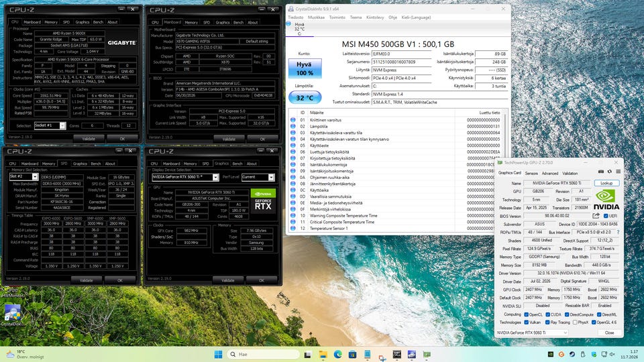Open File Explorer from the taskbar
644x362 pixels.
[x=323, y=354]
